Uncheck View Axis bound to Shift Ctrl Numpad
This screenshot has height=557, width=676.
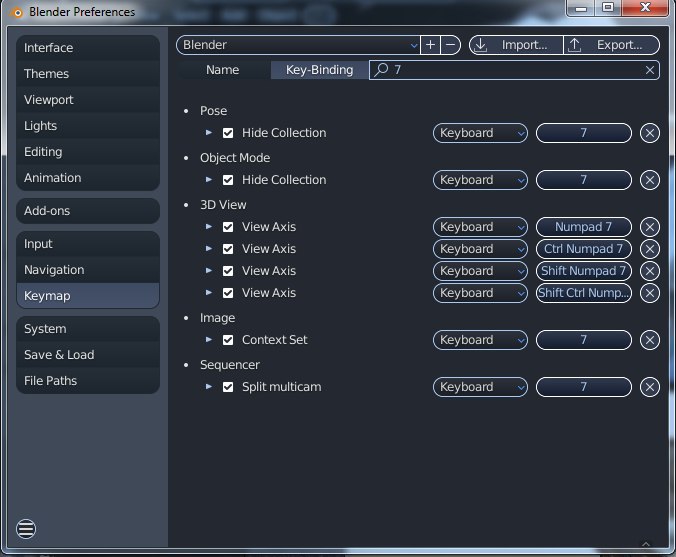coord(228,293)
